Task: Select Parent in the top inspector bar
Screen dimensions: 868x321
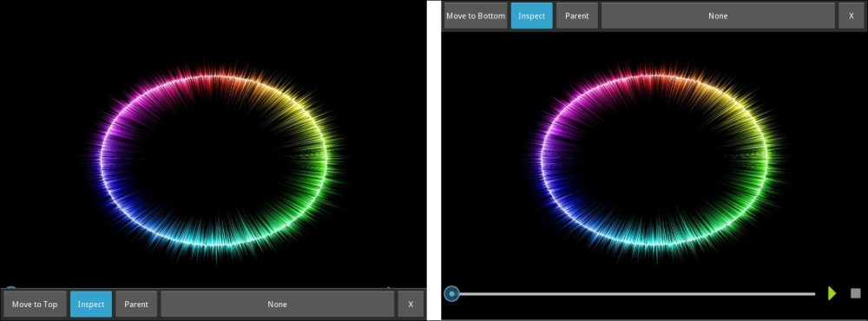Action: coord(577,16)
